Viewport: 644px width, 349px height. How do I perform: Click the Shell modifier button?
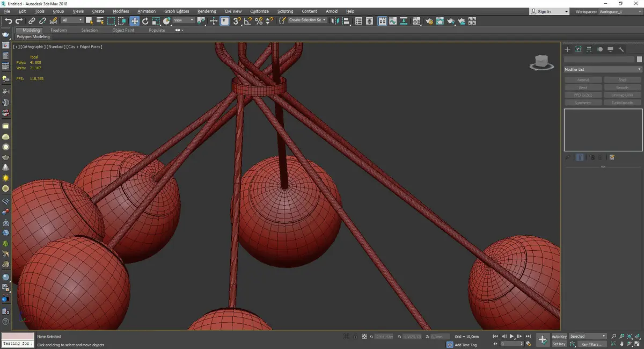coord(623,80)
